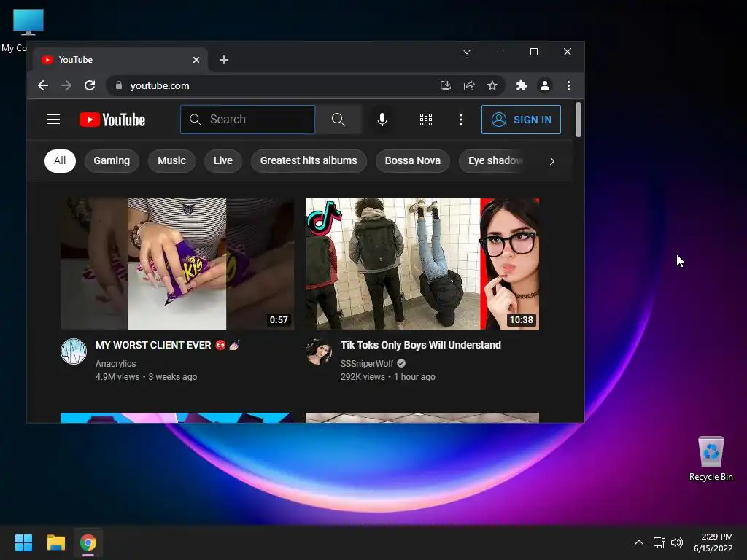The height and width of the screenshot is (560, 747).
Task: Click the volume tray icon
Action: [677, 542]
